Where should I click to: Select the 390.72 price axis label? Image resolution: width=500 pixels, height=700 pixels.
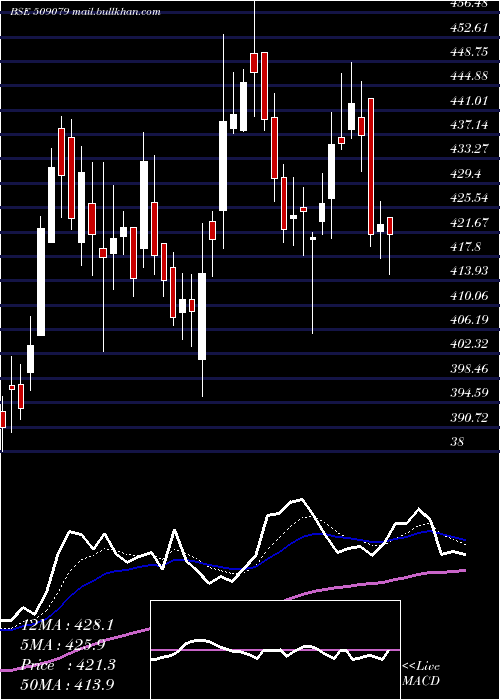coord(469,418)
